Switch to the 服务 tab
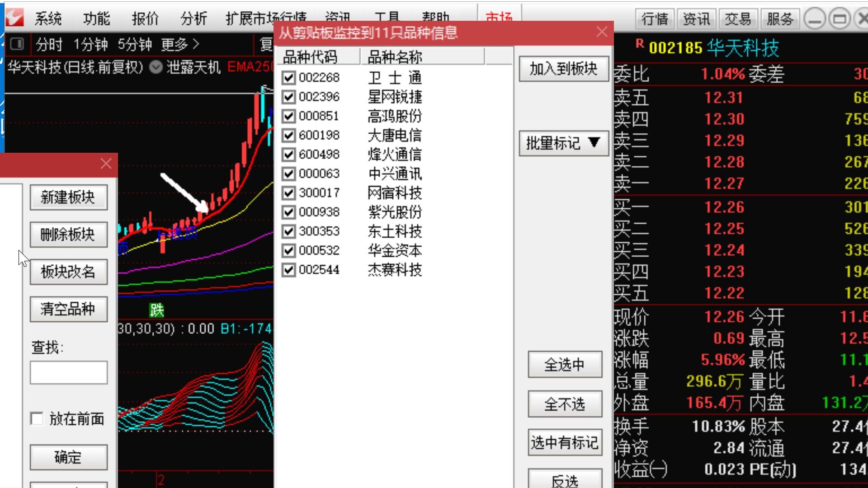The width and height of the screenshot is (868, 488). point(780,19)
